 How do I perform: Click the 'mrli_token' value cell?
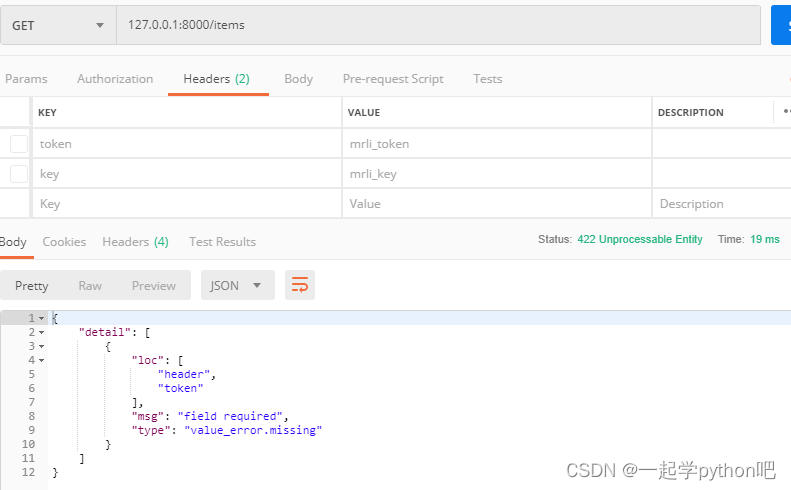pos(496,144)
